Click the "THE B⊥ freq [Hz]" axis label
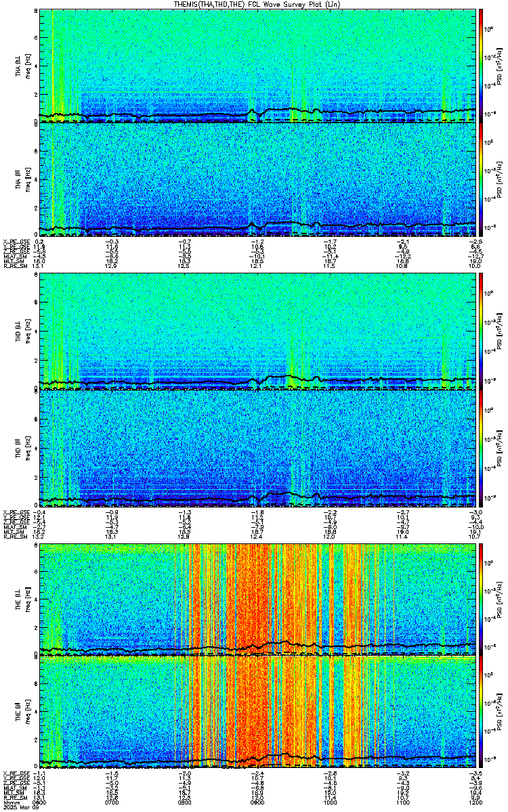The height and width of the screenshot is (812, 508). tap(22, 599)
